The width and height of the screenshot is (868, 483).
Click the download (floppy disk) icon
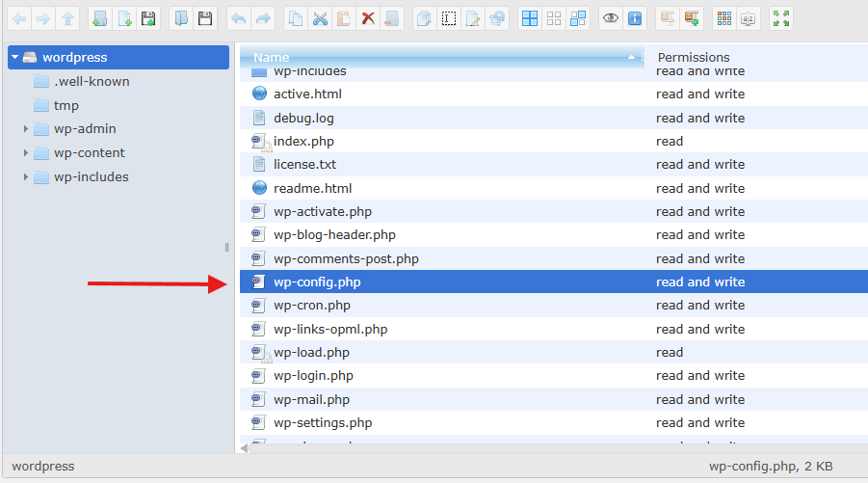[x=204, y=18]
